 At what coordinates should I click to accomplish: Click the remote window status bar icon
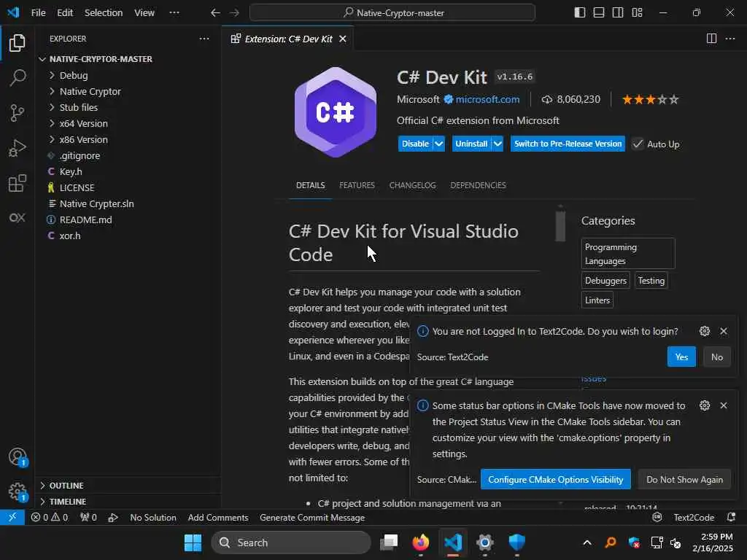12,517
